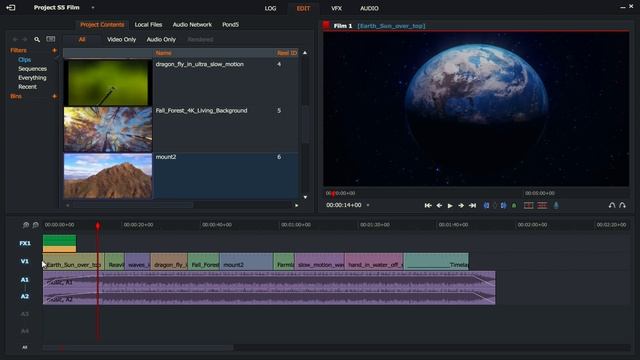The height and width of the screenshot is (360, 640).
Task: Click the content list scroll-right arrow
Action: [x=297, y=205]
